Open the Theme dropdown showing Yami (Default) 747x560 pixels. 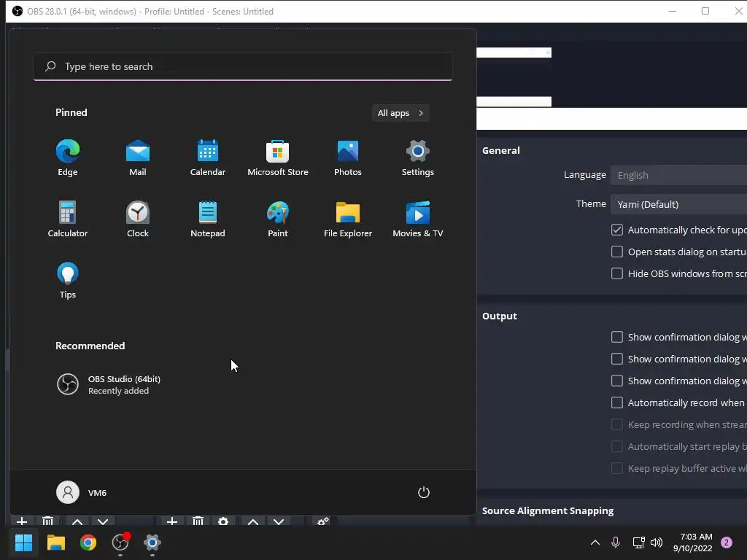(679, 204)
